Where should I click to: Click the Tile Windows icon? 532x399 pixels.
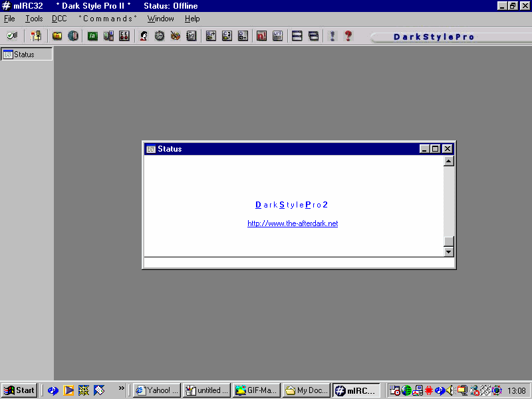click(x=297, y=36)
